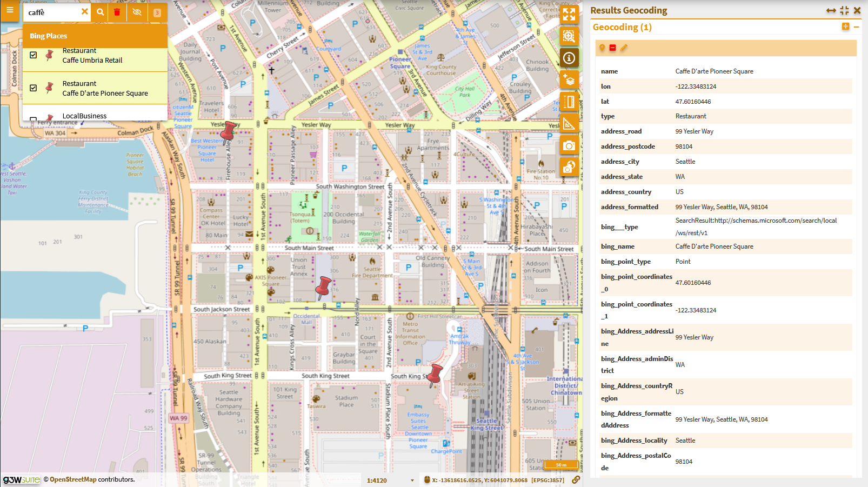The height and width of the screenshot is (487, 868).
Task: Remove the feature with the red minus icon
Action: click(x=612, y=48)
